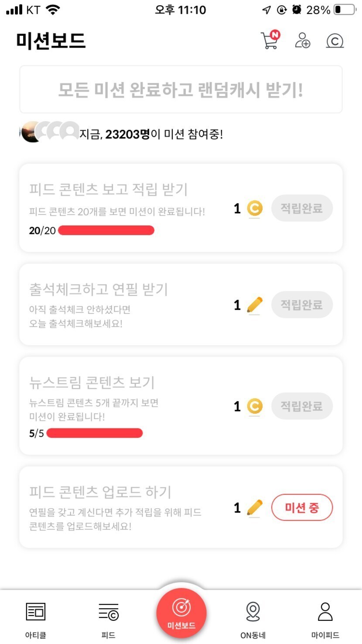Tap 적립완료 on attendance check mission
The height and width of the screenshot is (644, 362).
coord(302,305)
